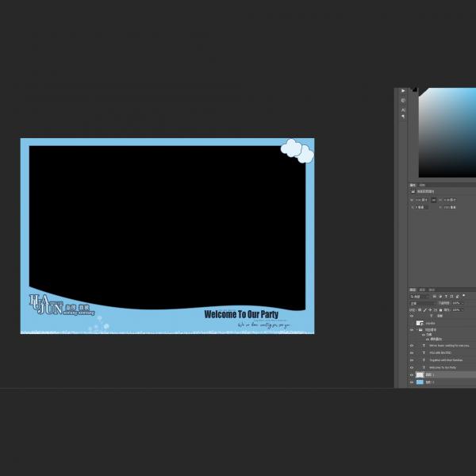The width and height of the screenshot is (476, 476).
Task: Open the Paragraph panel icon
Action: (403, 117)
